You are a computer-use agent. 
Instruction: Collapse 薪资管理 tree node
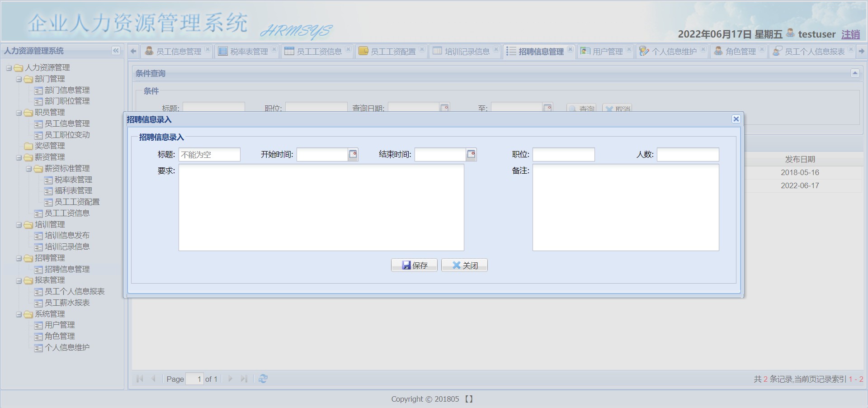19,157
